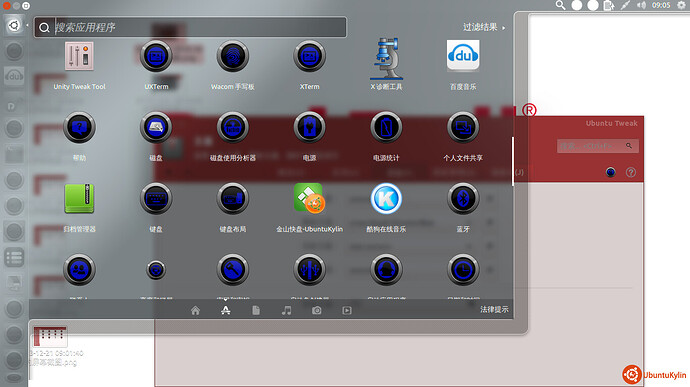Click the blue round icon in Ubuntu Tweak

610,172
